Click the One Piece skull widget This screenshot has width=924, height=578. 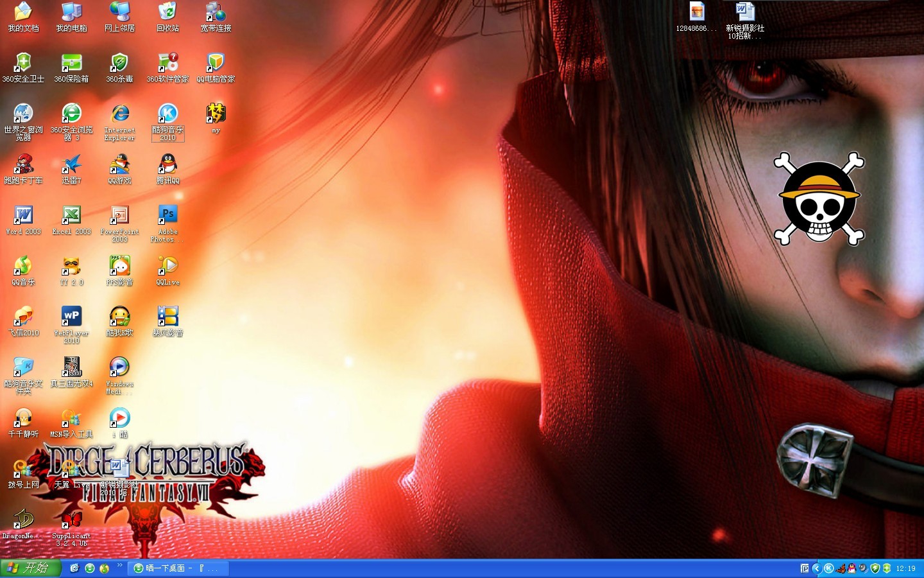(x=819, y=198)
